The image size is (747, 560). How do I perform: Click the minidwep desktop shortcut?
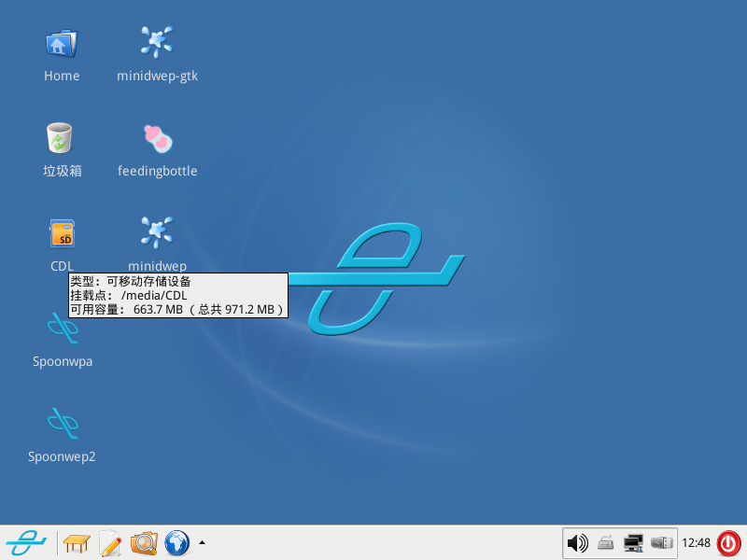pos(157,233)
